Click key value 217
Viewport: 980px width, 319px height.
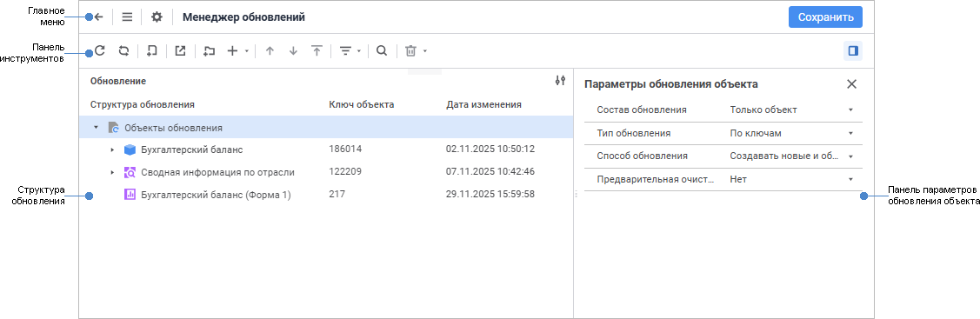(337, 194)
